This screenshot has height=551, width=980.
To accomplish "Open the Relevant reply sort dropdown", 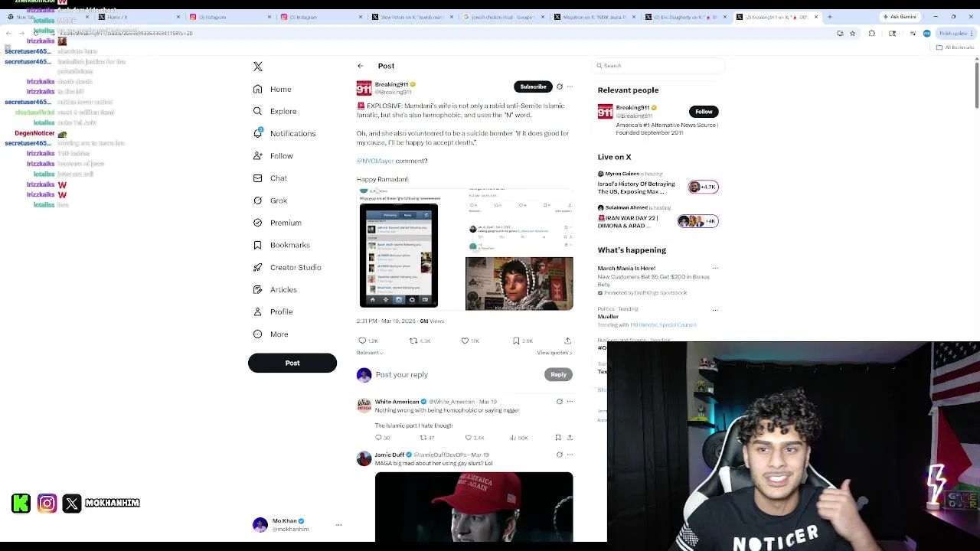I will [x=370, y=353].
